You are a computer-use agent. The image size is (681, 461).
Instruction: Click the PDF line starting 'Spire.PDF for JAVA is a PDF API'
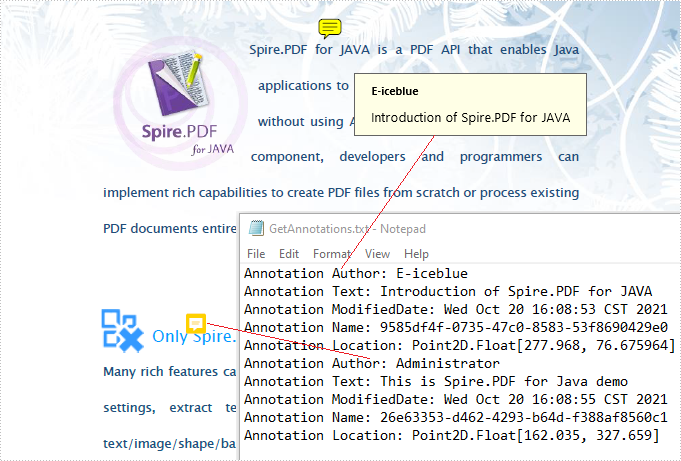(414, 50)
